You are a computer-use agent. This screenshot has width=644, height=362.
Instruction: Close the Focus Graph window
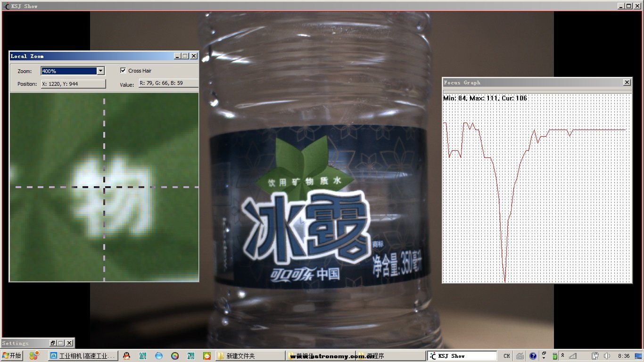coord(627,82)
